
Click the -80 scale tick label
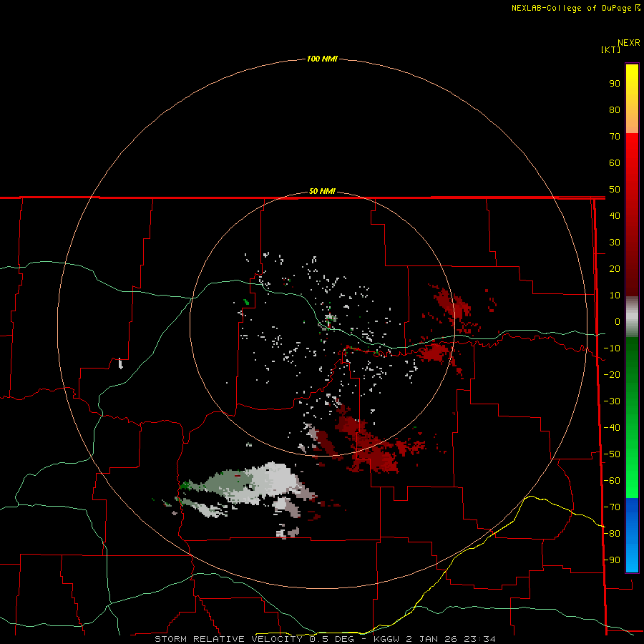pyautogui.click(x=612, y=534)
